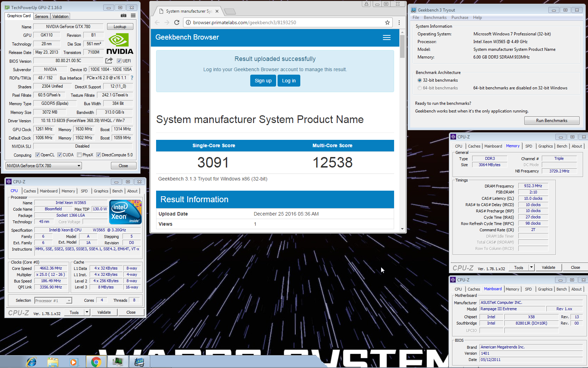Click Validate in the CPU-Z Memory window

pos(548,267)
